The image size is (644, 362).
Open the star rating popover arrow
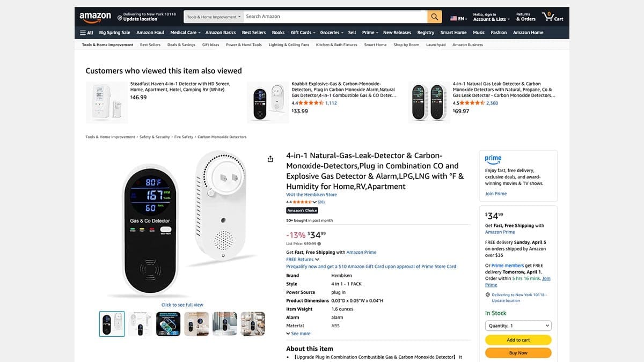314,202
